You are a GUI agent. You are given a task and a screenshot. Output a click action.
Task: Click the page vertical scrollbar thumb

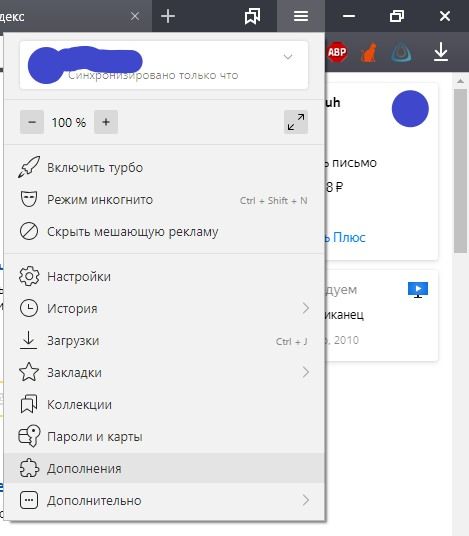pyautogui.click(x=460, y=171)
